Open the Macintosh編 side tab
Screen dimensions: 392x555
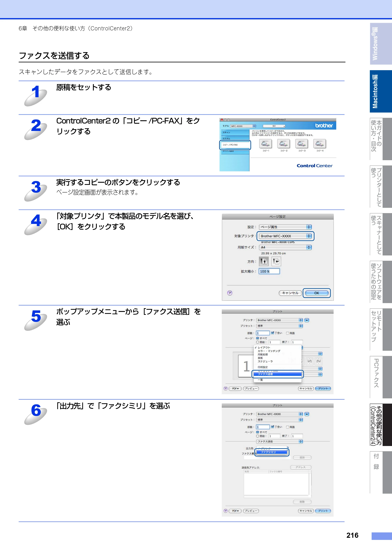(x=381, y=91)
